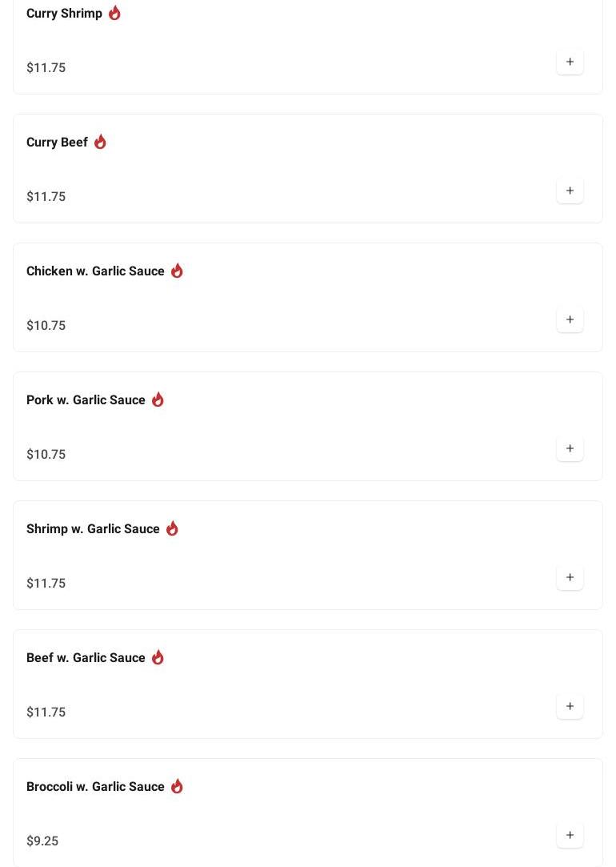
Task: Click the Pork w. Garlic Sauce item name
Action: point(86,400)
